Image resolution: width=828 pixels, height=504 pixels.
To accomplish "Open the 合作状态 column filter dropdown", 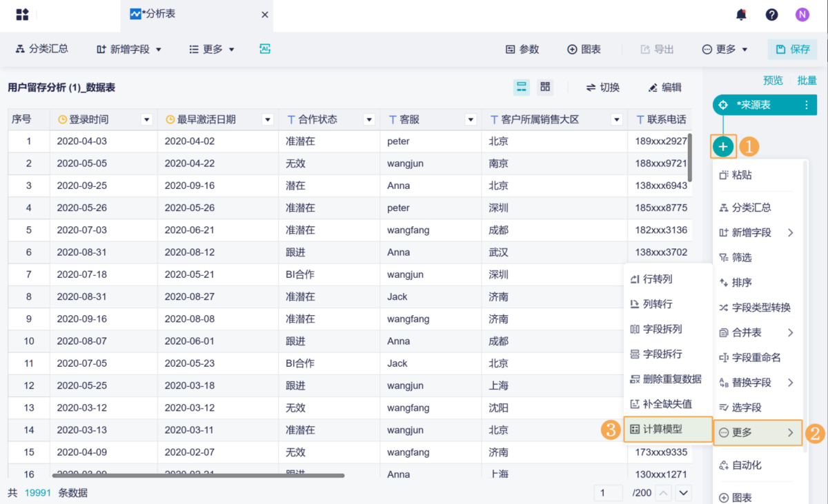I will tap(369, 119).
